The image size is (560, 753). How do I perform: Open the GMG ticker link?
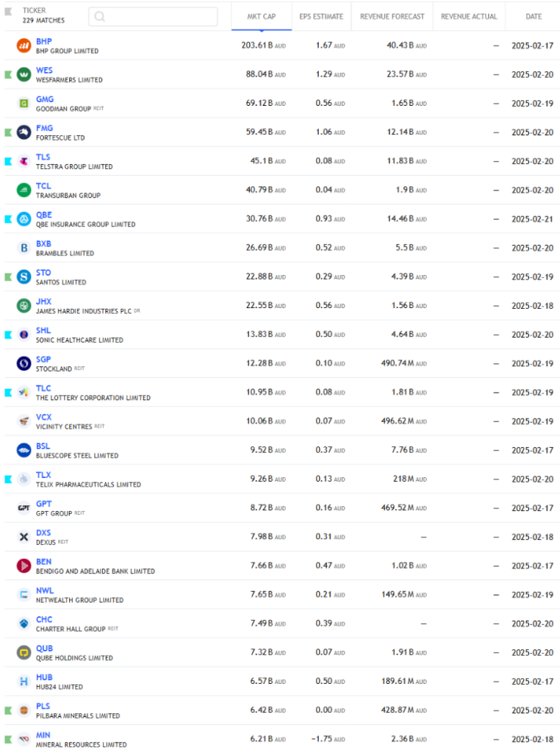45,99
